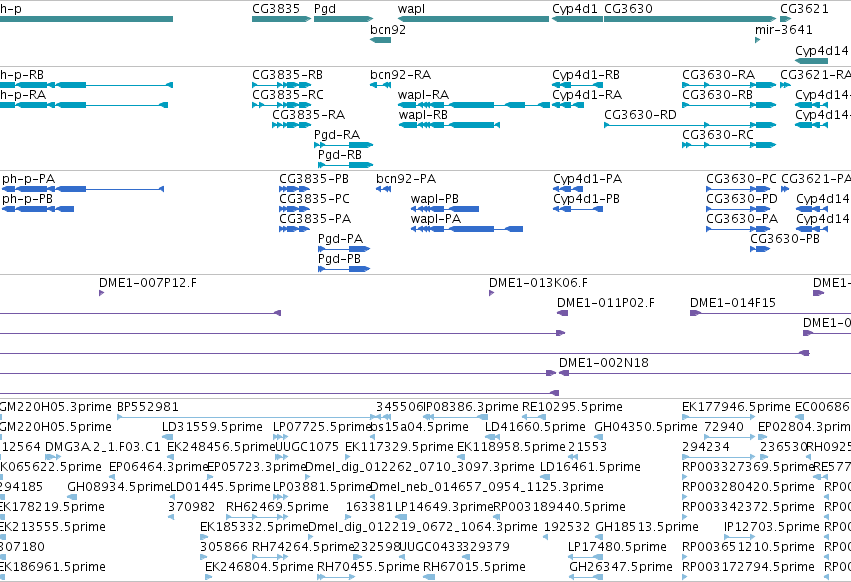Screen dimensions: 851x582
Task: Click the DME1-002N18 BAC label
Action: (604, 363)
